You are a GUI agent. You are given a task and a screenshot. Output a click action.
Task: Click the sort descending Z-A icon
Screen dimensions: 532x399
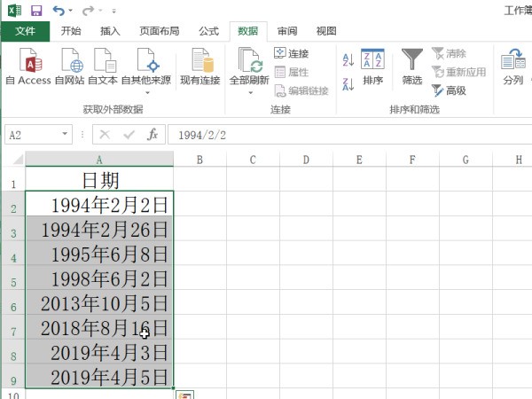(348, 78)
